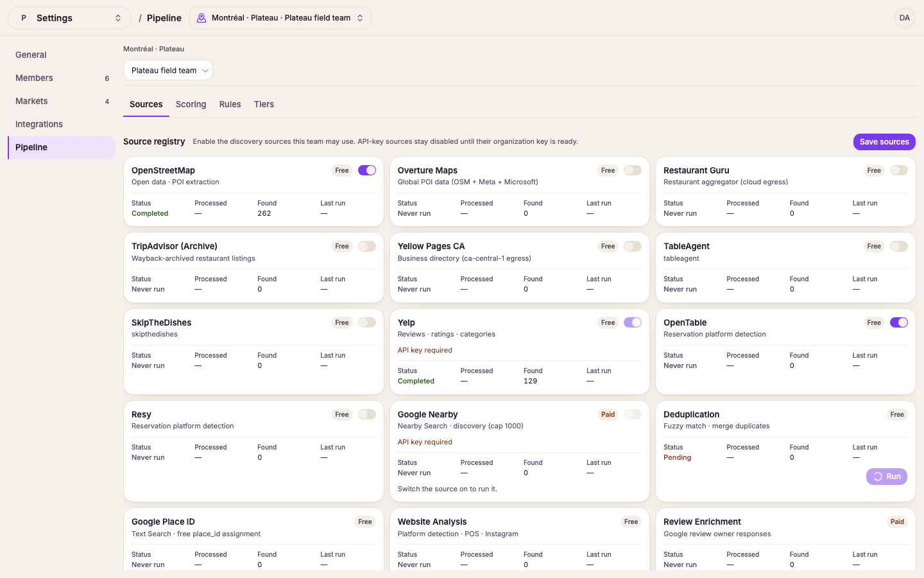The image size is (924, 578).
Task: Click the Free badge on OpenStreetMap
Action: coord(342,171)
